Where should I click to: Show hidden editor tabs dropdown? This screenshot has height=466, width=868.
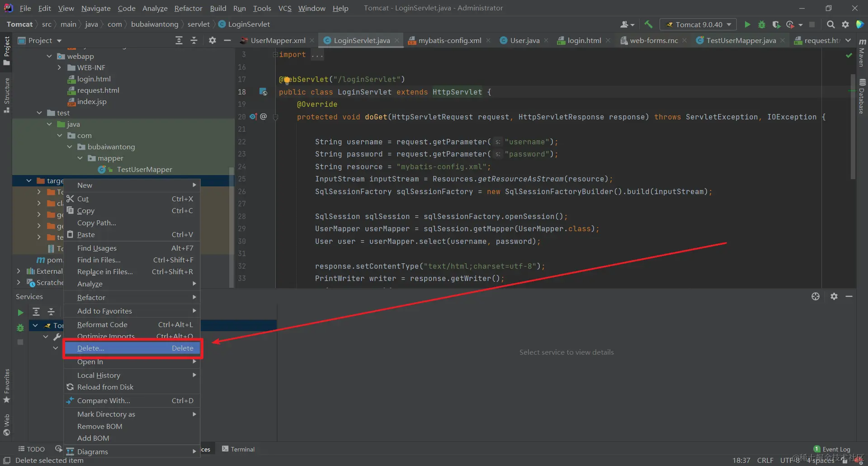[848, 41]
